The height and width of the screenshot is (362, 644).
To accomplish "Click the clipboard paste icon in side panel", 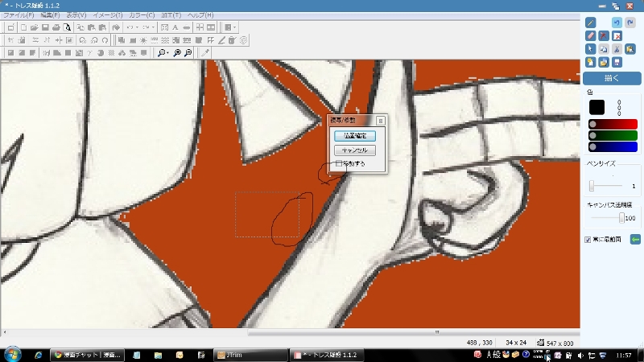I will [630, 49].
